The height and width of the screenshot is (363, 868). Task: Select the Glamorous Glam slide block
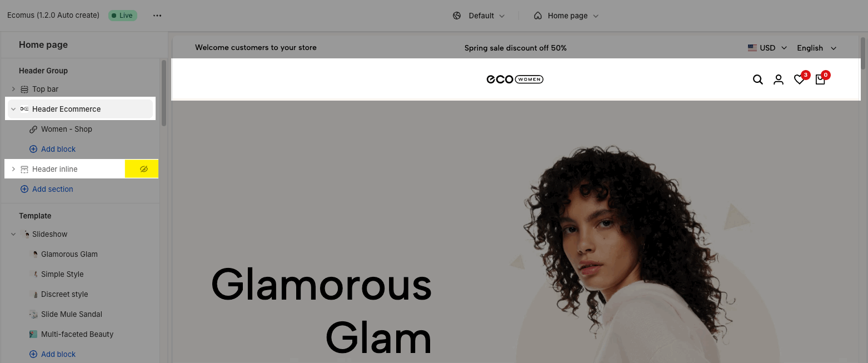pyautogui.click(x=69, y=254)
